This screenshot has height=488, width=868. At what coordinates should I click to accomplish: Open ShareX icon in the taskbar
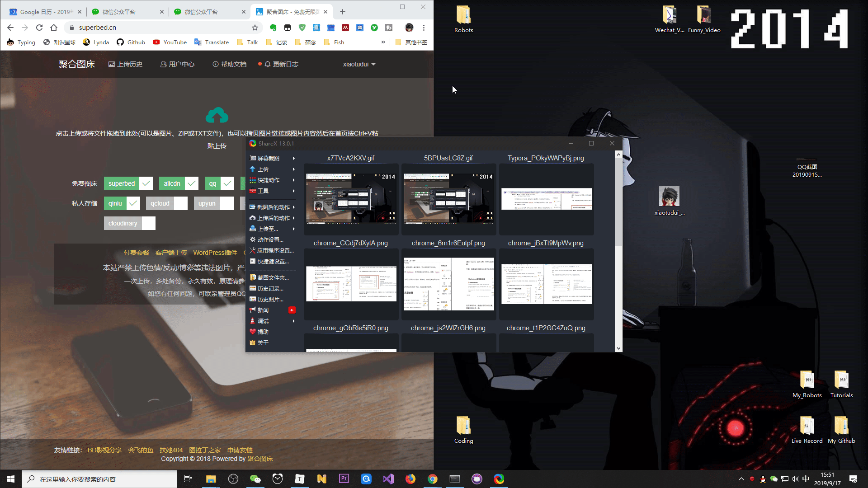click(499, 479)
